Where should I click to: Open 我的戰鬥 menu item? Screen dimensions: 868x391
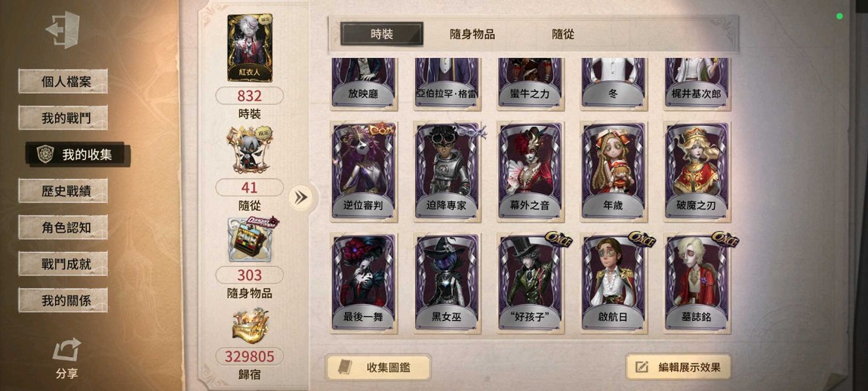coord(63,118)
